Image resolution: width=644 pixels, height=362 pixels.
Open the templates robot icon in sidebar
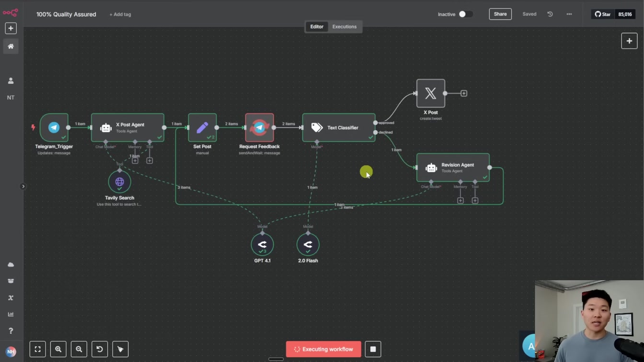pyautogui.click(x=11, y=281)
